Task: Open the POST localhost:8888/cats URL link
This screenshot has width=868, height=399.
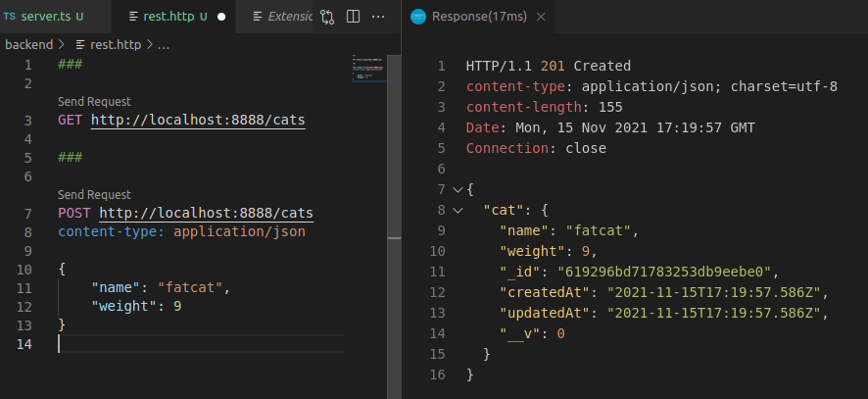Action: (x=206, y=214)
